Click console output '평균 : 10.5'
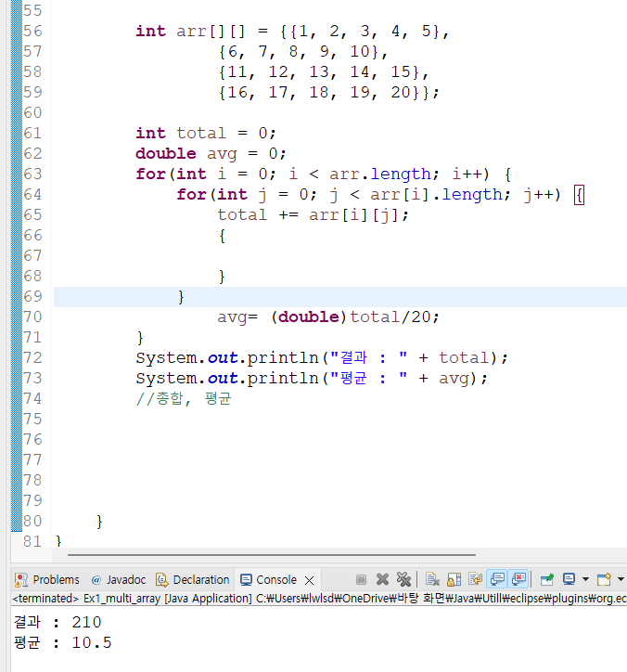627x672 pixels. coord(62,643)
